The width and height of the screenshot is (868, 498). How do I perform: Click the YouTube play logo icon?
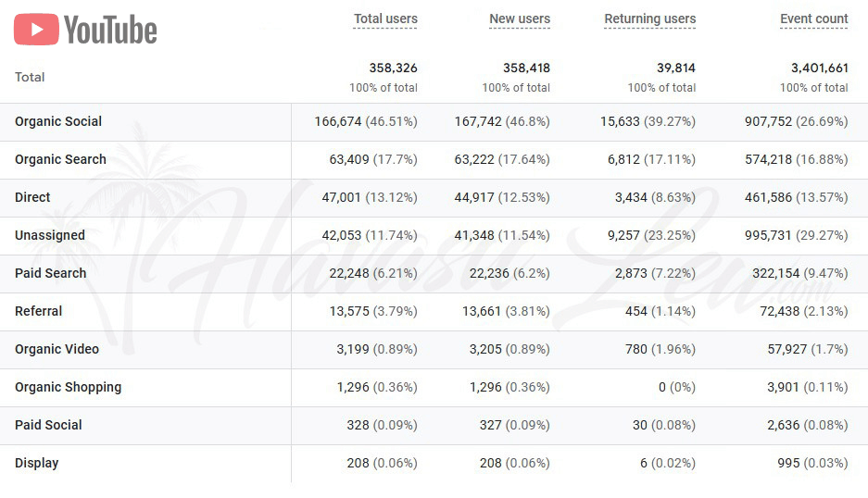[x=36, y=30]
